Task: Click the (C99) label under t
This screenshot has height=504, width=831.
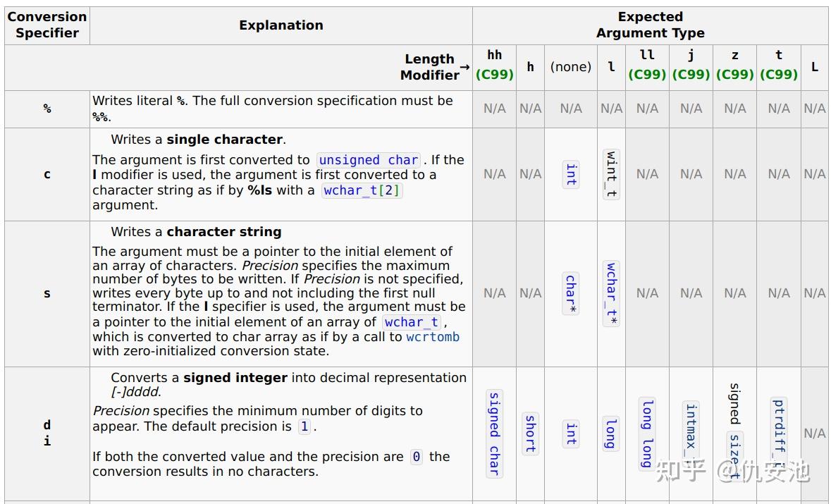Action: [x=779, y=75]
